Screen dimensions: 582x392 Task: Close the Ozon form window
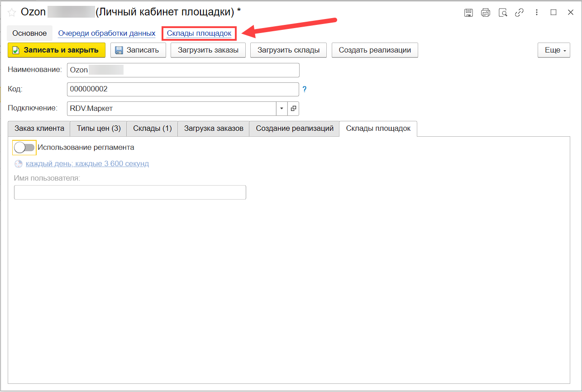tap(571, 13)
